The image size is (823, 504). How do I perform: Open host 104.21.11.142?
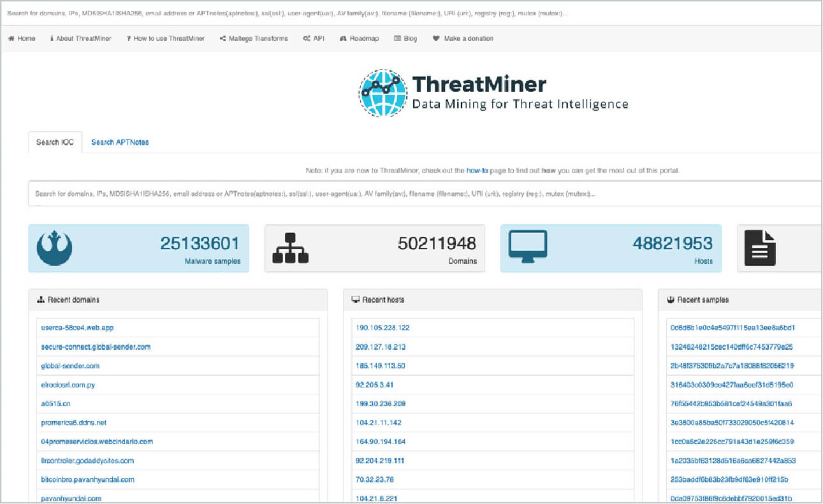coord(379,422)
